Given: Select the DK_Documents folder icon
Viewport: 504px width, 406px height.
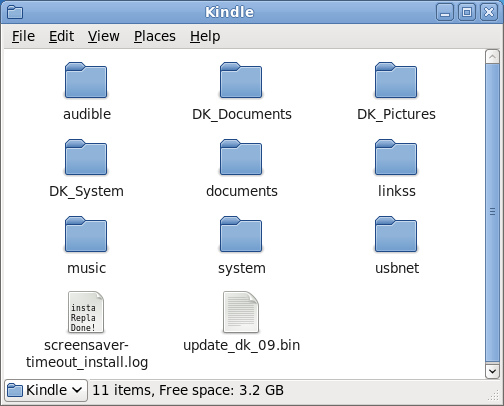Looking at the screenshot, I should point(241,80).
